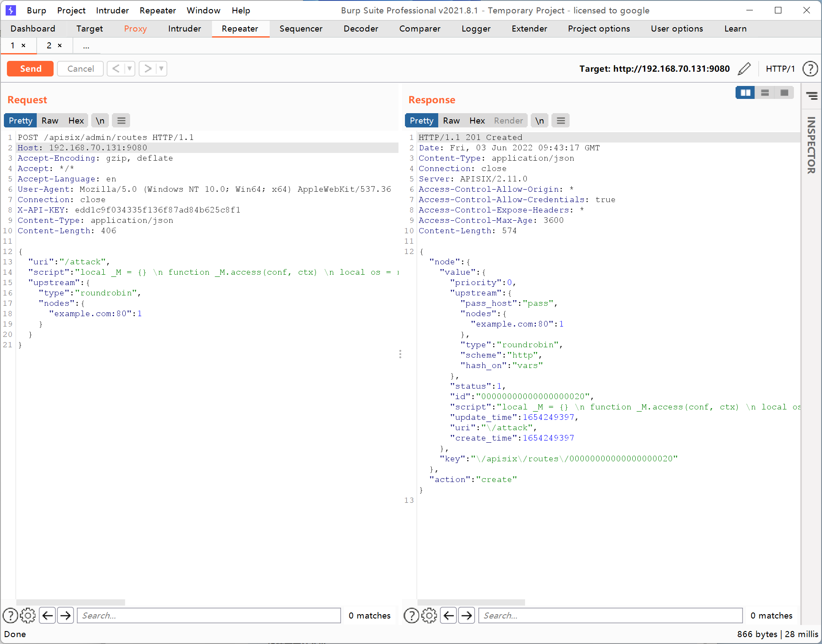Viewport: 822px width, 644px height.
Task: Edit the target with the pencil icon
Action: [744, 69]
